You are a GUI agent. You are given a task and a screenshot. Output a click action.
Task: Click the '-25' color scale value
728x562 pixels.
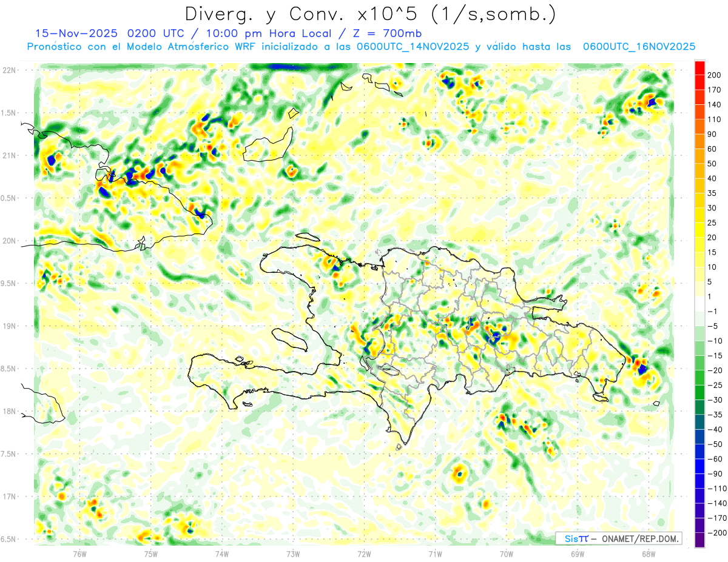715,385
